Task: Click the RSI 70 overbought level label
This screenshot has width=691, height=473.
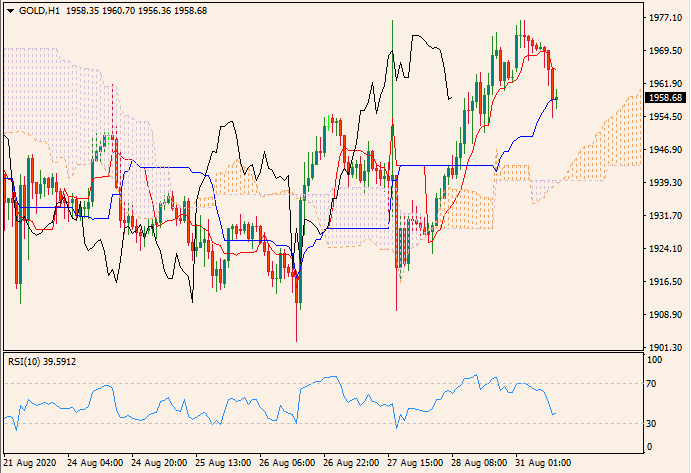Action: click(650, 384)
